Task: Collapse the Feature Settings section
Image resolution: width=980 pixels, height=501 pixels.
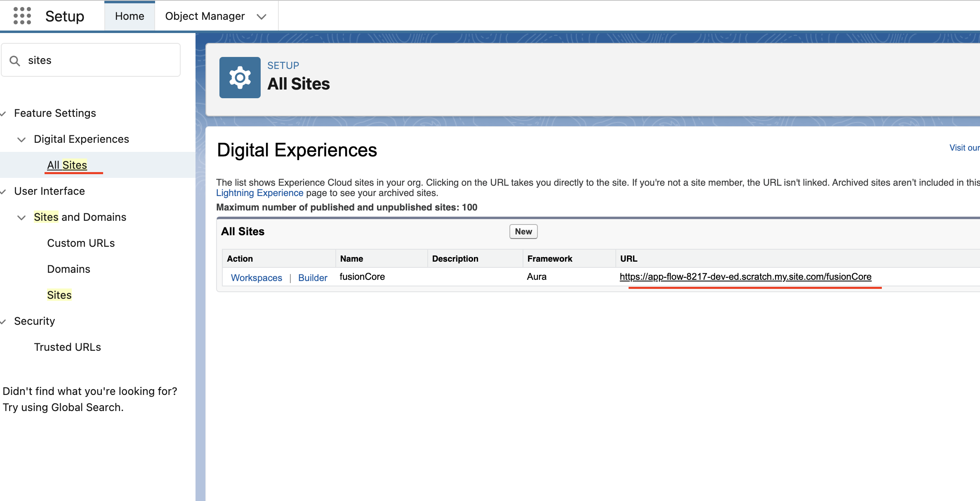Action: pyautogui.click(x=3, y=113)
